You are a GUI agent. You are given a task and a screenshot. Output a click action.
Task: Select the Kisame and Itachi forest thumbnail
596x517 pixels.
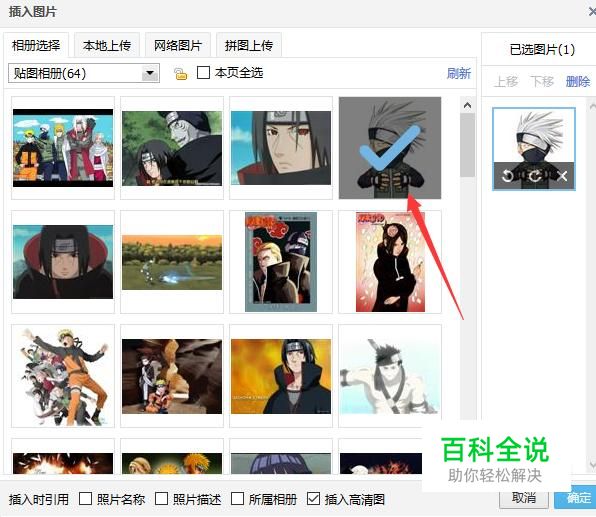tap(172, 148)
